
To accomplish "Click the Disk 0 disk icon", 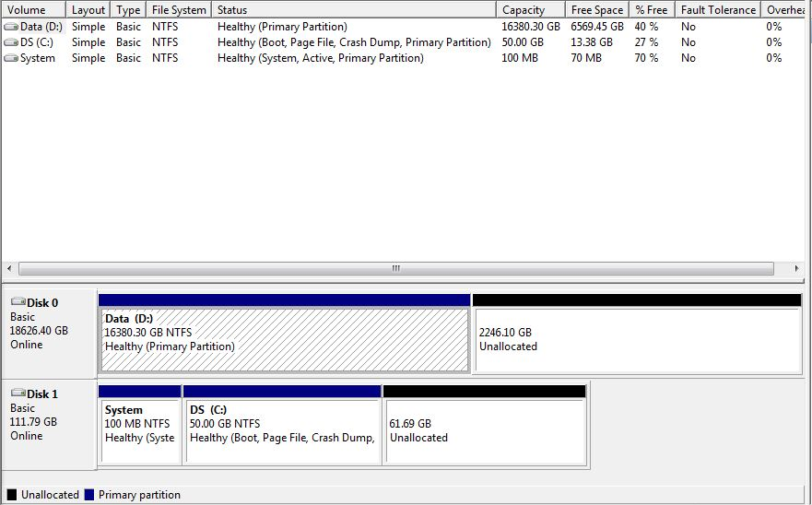I will 18,302.
